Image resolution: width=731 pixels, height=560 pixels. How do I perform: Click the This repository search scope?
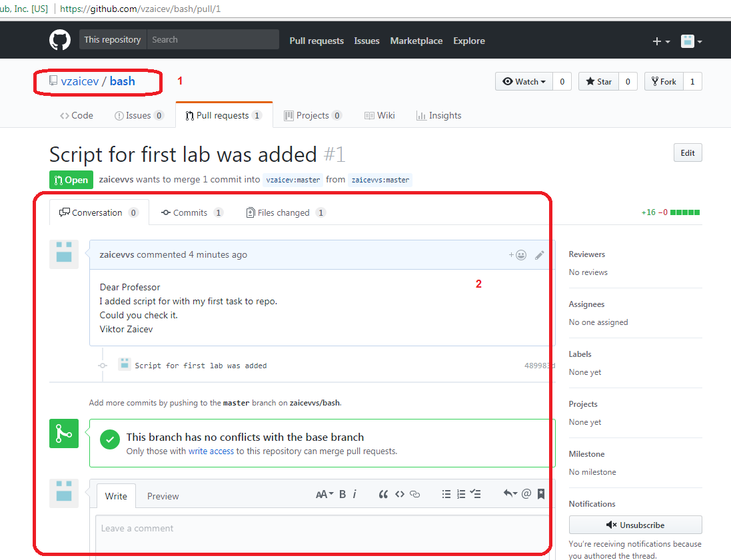tap(113, 39)
